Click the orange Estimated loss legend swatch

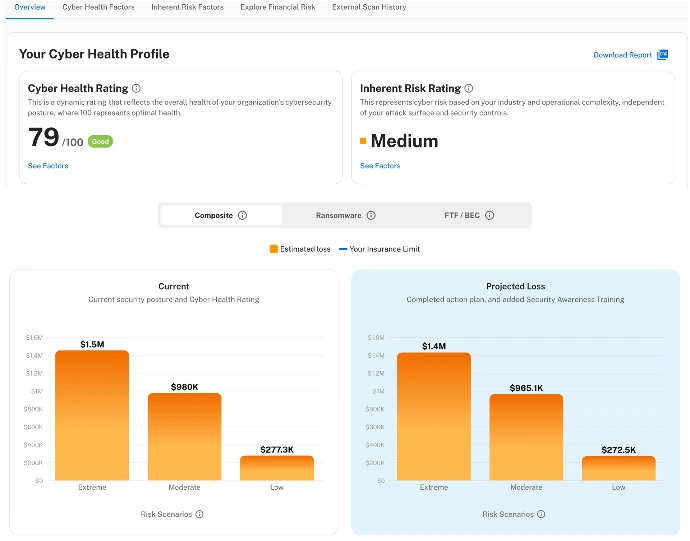click(x=273, y=248)
